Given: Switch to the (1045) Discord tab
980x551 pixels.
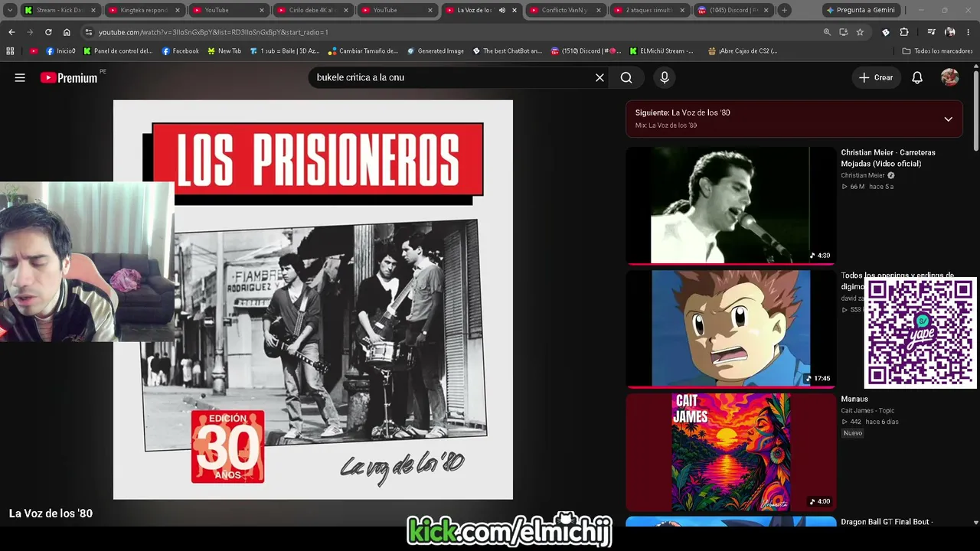Looking at the screenshot, I should [733, 10].
